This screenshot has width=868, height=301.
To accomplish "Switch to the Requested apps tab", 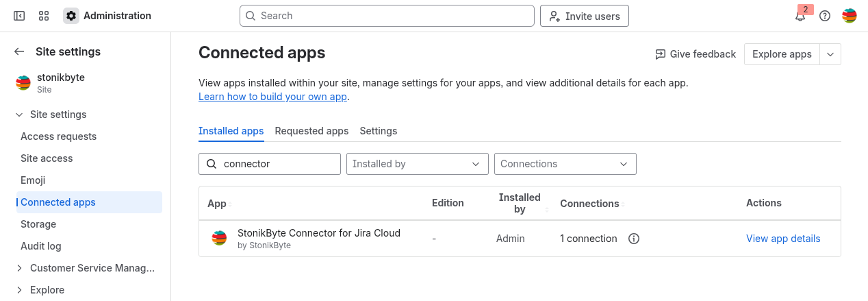I will [x=311, y=131].
